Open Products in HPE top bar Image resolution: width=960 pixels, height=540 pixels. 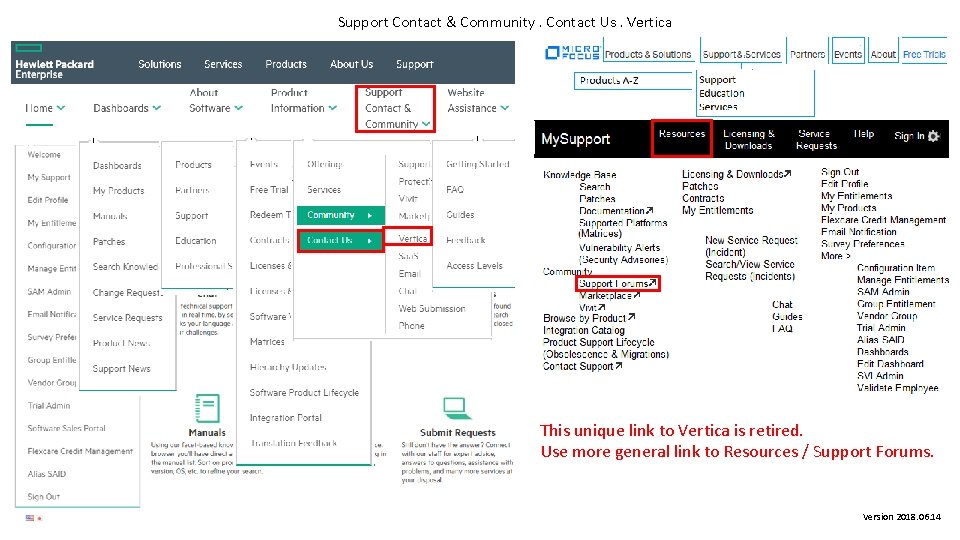pos(286,64)
